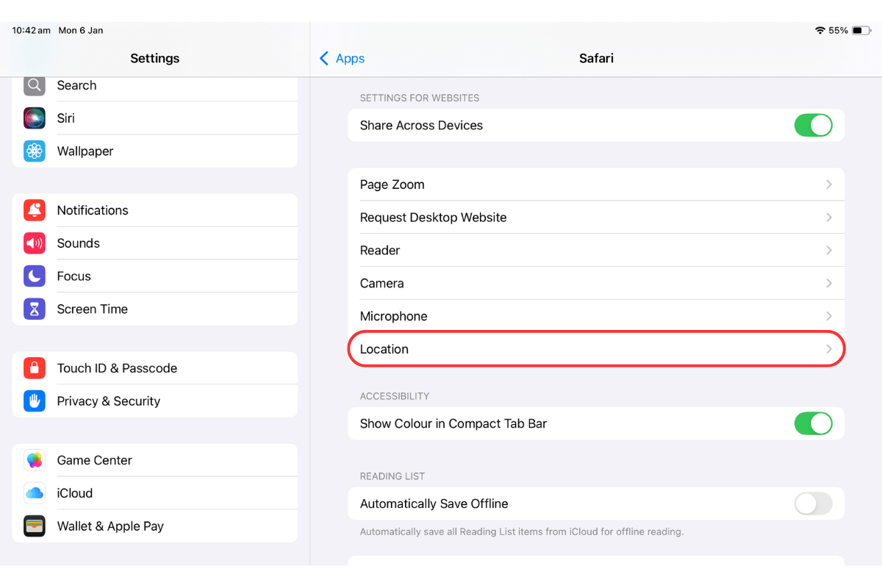
Task: Open Notifications using its bell icon
Action: 34,210
